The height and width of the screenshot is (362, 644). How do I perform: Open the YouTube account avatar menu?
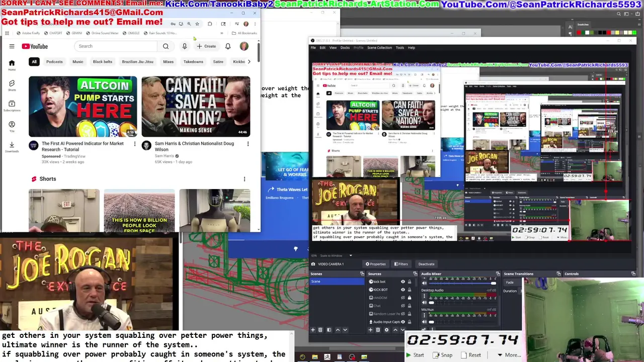[244, 46]
